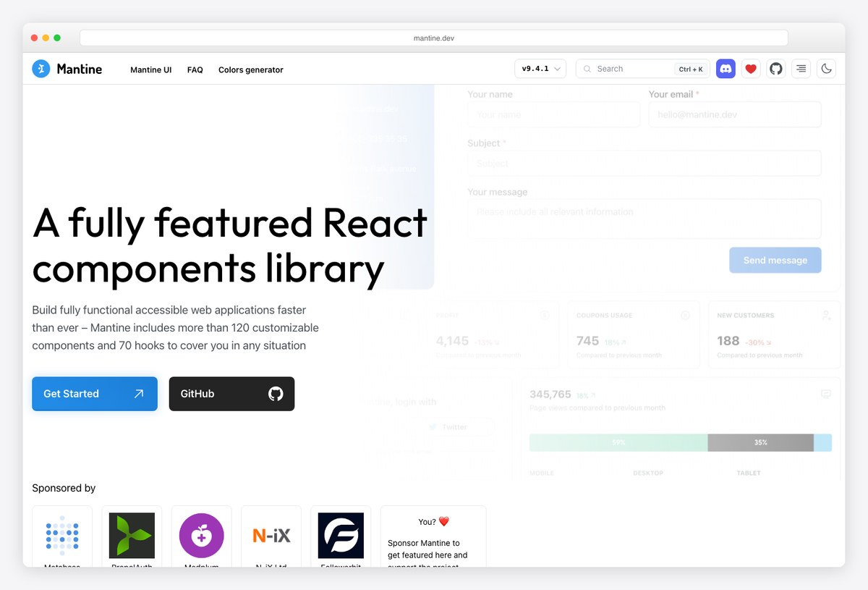Image resolution: width=868 pixels, height=590 pixels.
Task: Click the Twitter login button
Action: [448, 427]
